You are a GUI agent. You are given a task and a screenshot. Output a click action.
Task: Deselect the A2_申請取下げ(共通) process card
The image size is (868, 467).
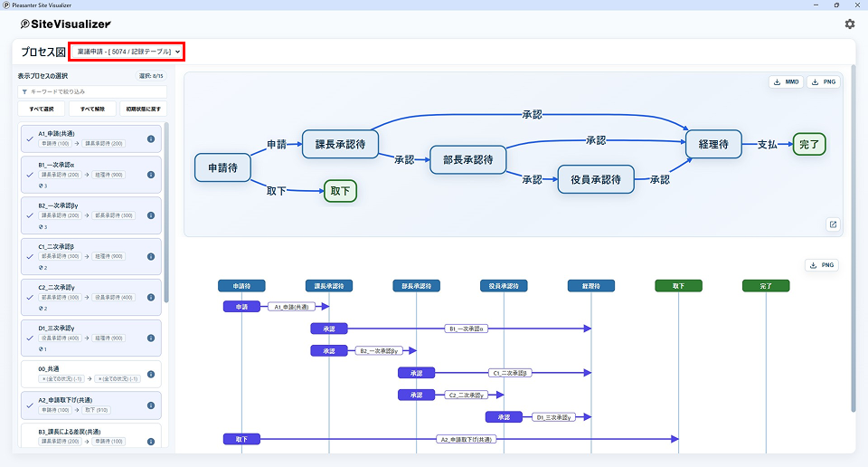tap(90, 405)
